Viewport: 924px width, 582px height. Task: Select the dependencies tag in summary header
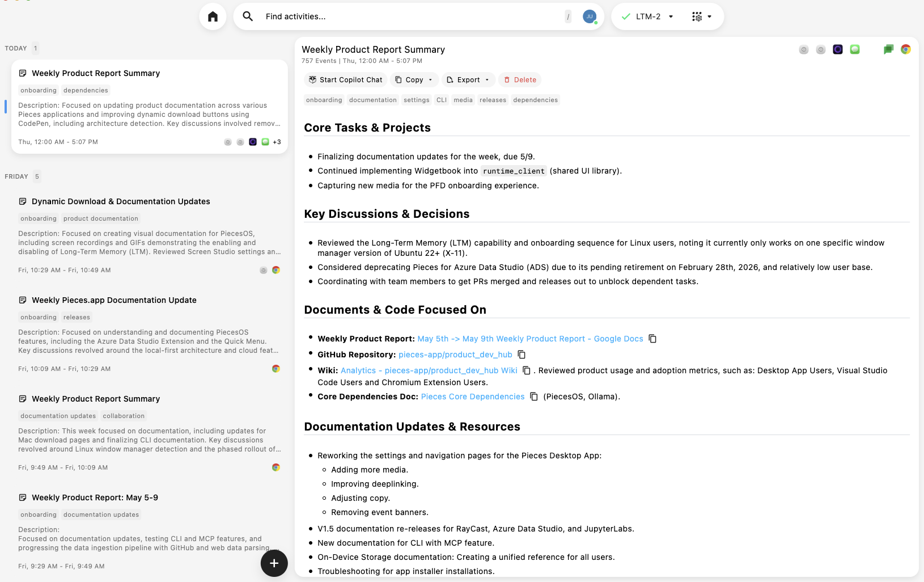pos(536,100)
